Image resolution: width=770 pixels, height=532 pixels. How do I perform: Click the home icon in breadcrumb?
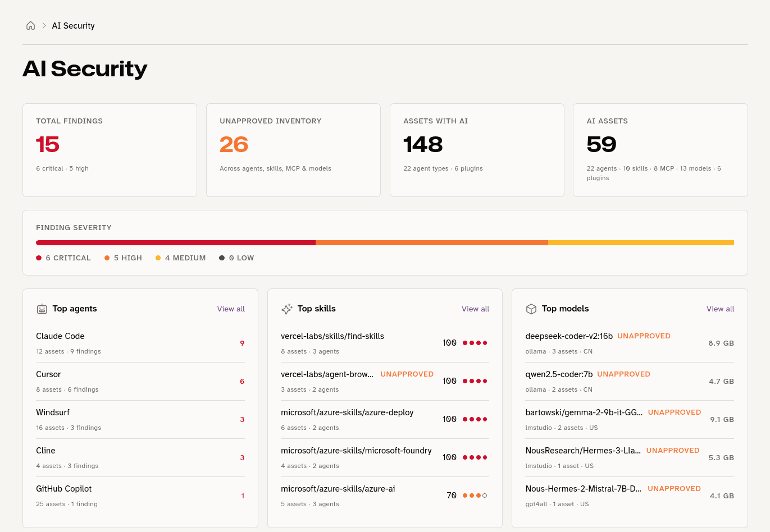(x=31, y=26)
